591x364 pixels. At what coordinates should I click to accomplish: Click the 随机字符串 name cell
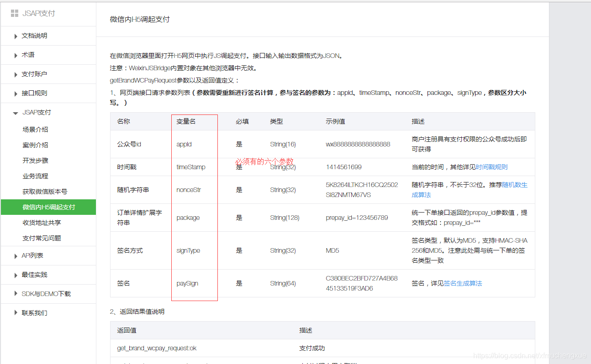133,190
